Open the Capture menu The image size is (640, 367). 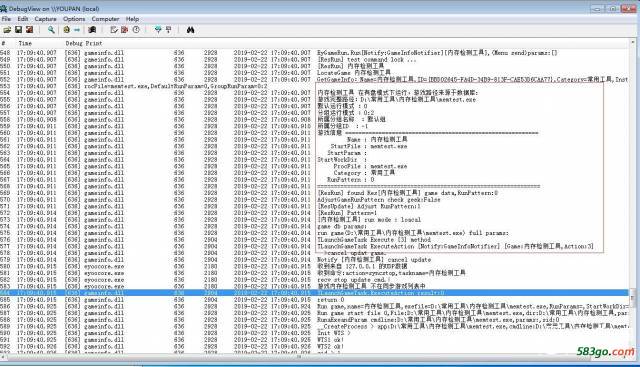45,19
